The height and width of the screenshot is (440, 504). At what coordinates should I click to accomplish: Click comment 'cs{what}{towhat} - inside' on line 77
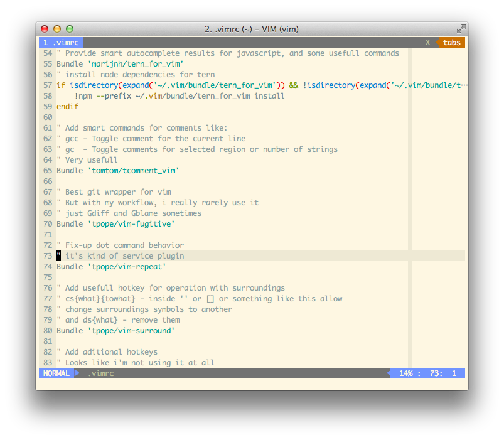(121, 299)
